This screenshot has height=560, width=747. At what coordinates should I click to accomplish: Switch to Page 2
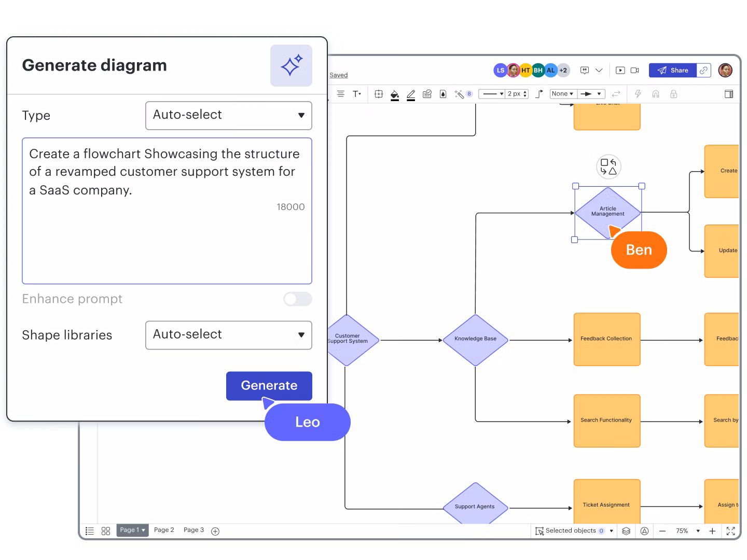[x=164, y=530]
